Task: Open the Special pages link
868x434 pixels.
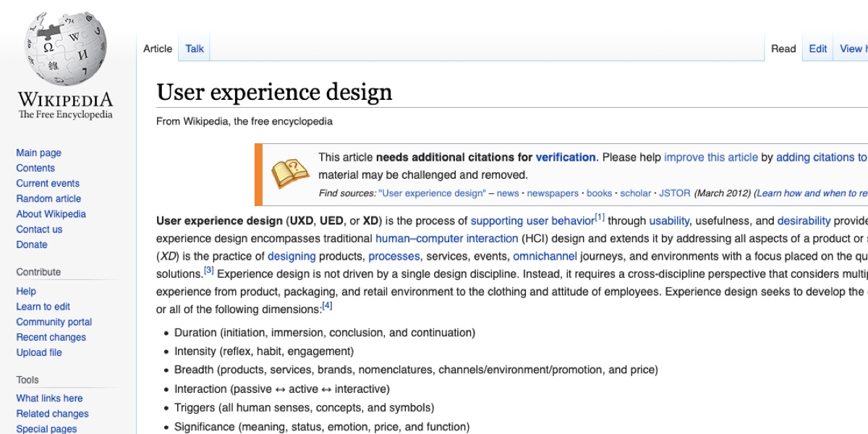Action: (x=46, y=428)
